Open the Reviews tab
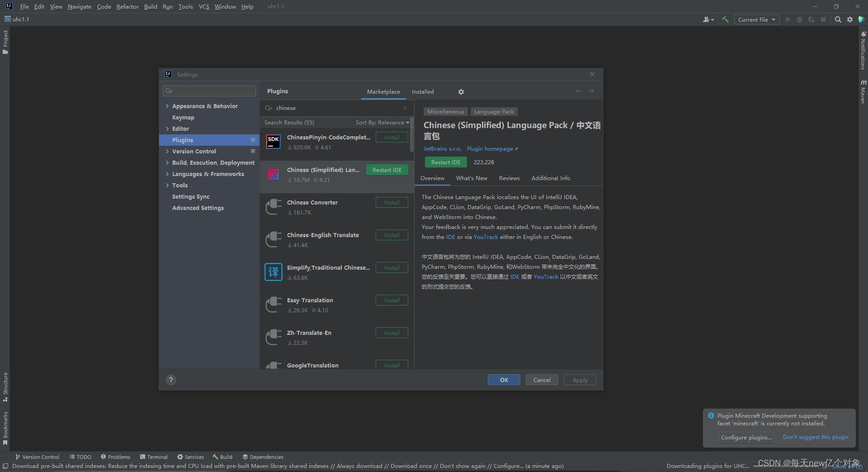868x472 pixels. click(509, 178)
